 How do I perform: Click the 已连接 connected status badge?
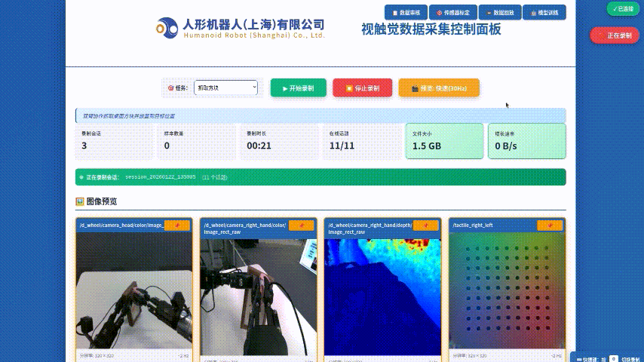pos(623,8)
